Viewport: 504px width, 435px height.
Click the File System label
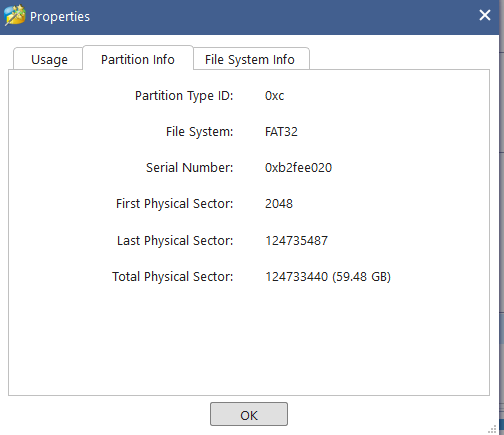[x=199, y=132]
